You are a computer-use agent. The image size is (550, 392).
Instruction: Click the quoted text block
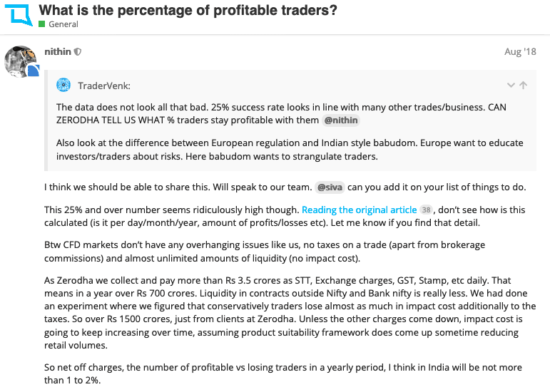pos(290,132)
